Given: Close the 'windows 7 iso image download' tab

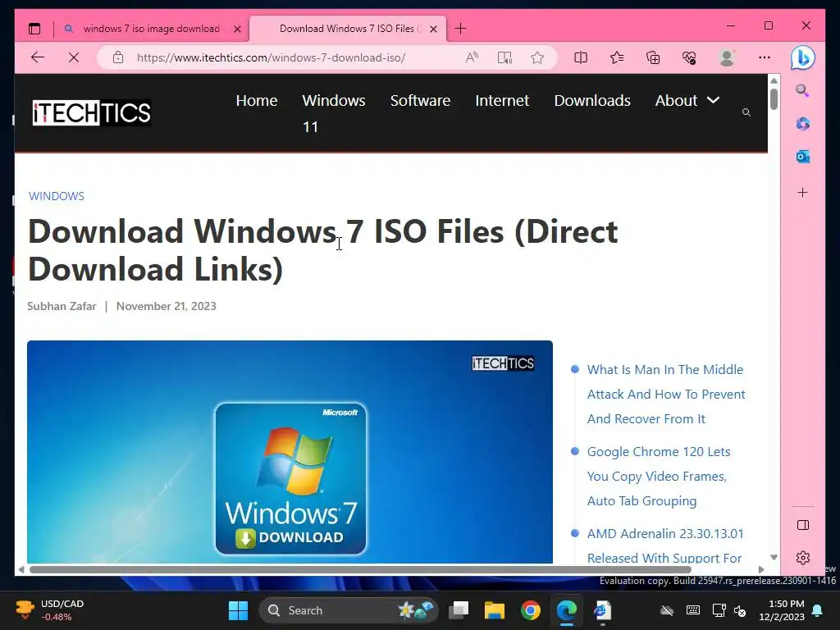Looking at the screenshot, I should [237, 29].
